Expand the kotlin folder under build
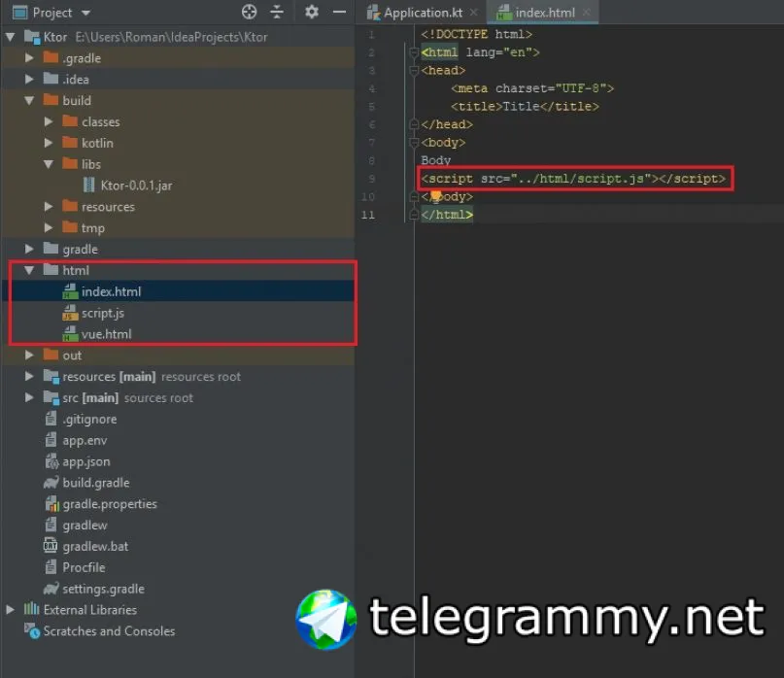This screenshot has height=678, width=784. click(x=49, y=143)
